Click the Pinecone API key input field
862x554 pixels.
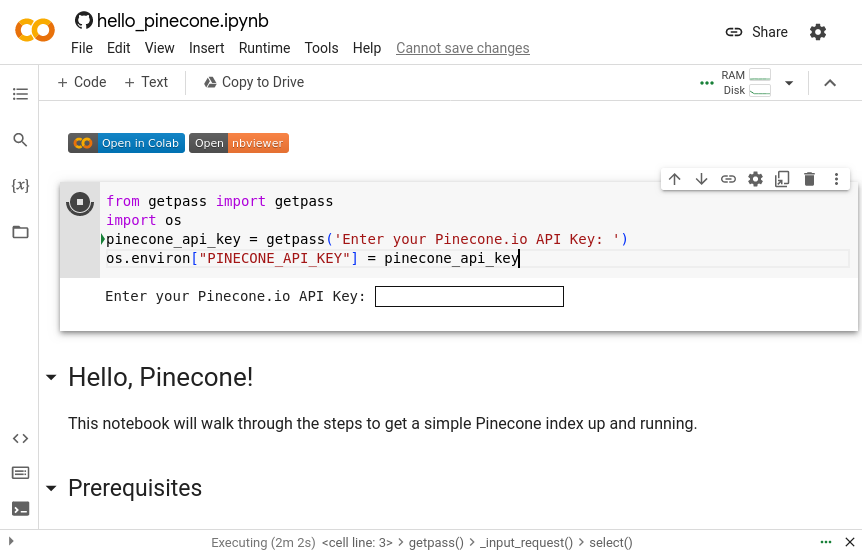pyautogui.click(x=469, y=297)
